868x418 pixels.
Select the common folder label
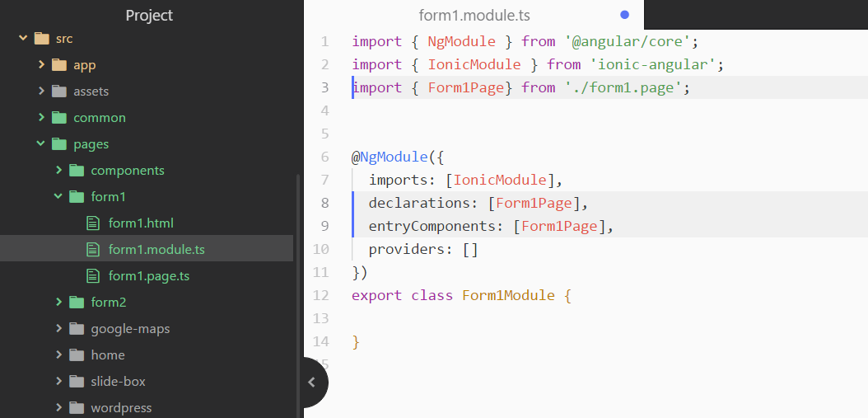100,118
